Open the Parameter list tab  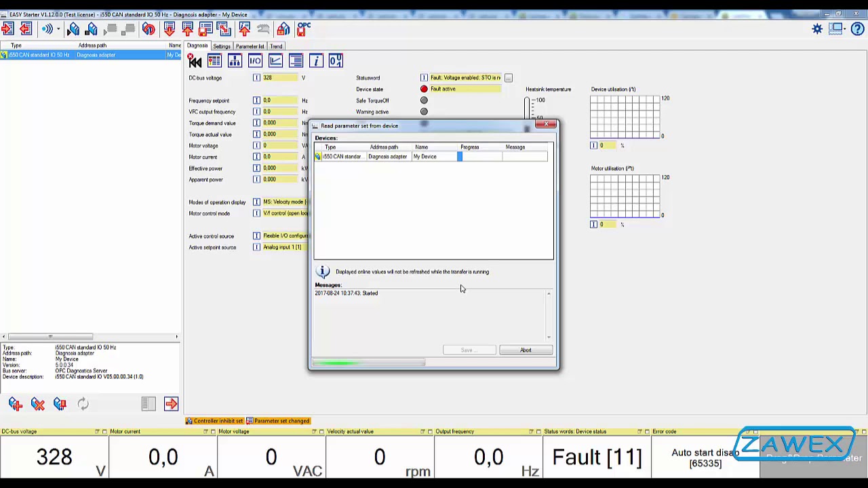click(x=250, y=46)
